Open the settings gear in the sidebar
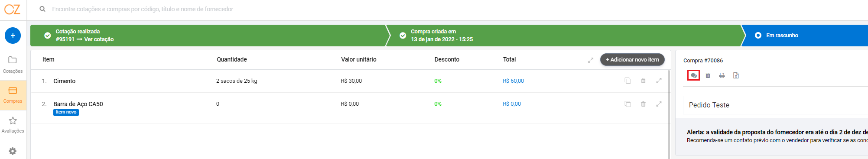The width and height of the screenshot is (868, 159). coord(13,151)
